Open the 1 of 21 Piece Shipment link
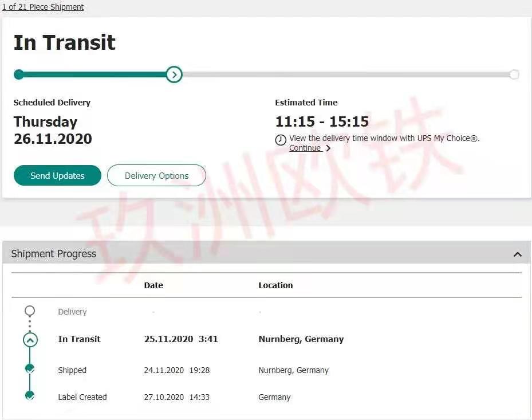The width and height of the screenshot is (532, 420). 43,7
